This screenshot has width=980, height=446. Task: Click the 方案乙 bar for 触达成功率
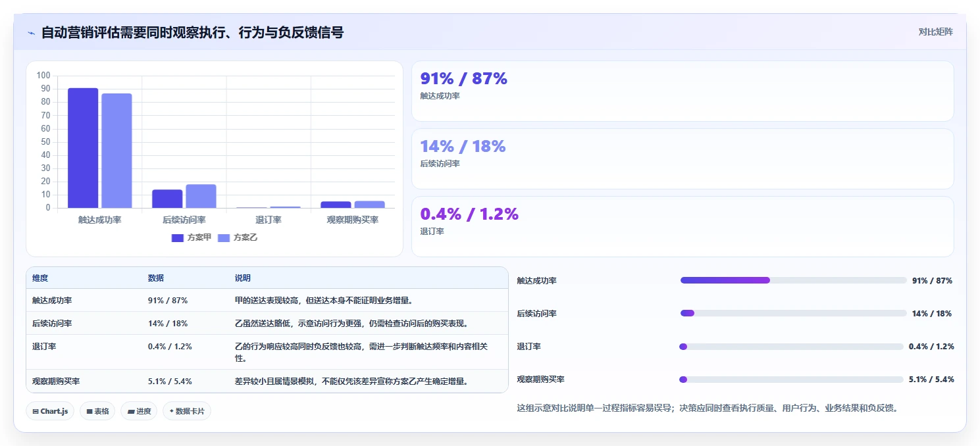(116, 151)
